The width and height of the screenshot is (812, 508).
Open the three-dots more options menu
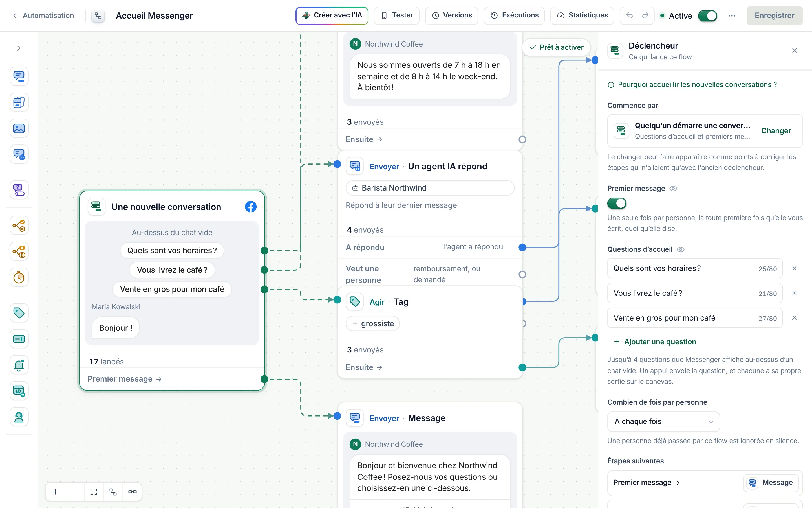click(x=732, y=16)
